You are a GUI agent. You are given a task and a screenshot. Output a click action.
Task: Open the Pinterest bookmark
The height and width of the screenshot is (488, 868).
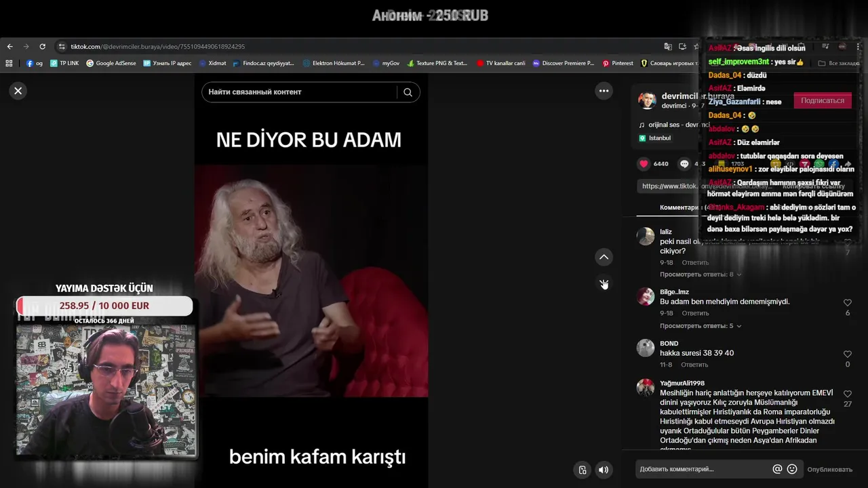pos(617,63)
